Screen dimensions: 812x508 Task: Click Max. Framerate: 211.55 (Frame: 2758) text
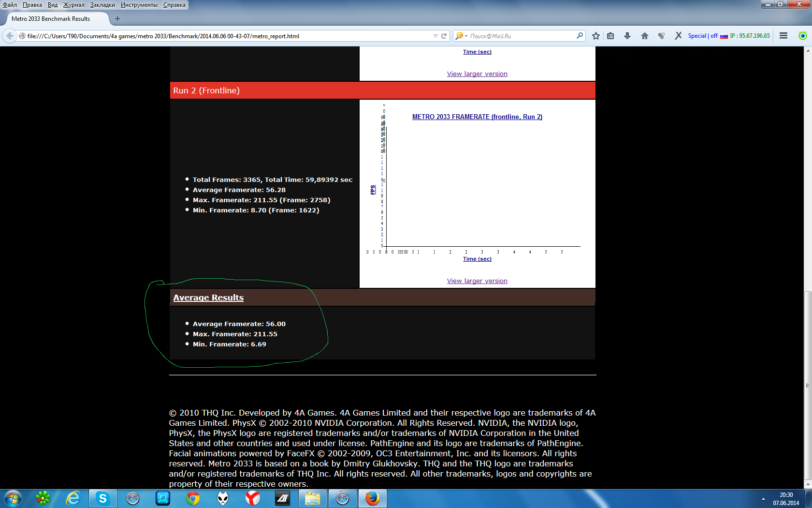pyautogui.click(x=261, y=200)
